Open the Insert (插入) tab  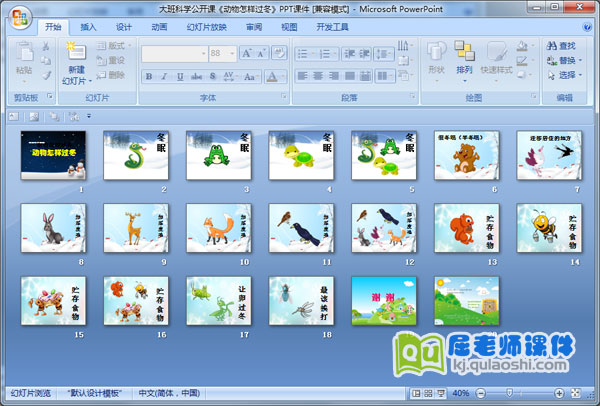(x=89, y=27)
